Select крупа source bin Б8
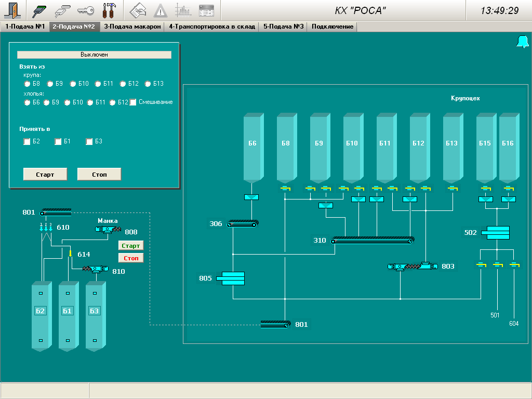This screenshot has height=399, width=532. click(x=28, y=84)
